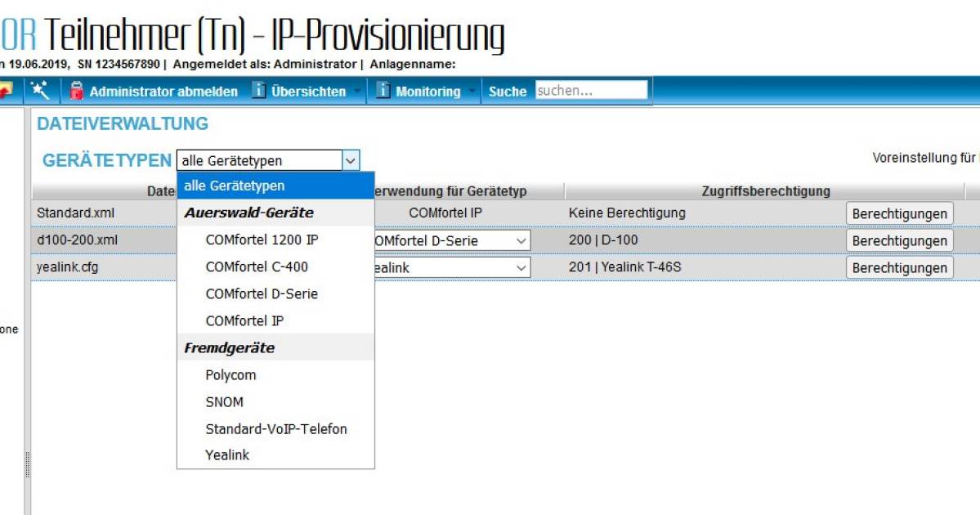Open the Yealink dropdown in yealink.cfg row
Image resolution: width=980 pixels, height=515 pixels.
pos(522,267)
